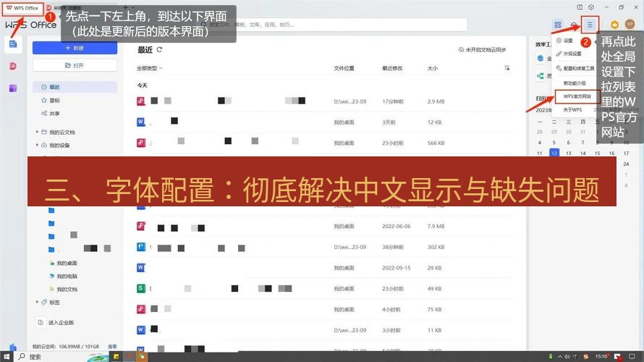This screenshot has height=362, width=644.
Task: Click 未开启文档云同步 sync status
Action: coord(482,50)
